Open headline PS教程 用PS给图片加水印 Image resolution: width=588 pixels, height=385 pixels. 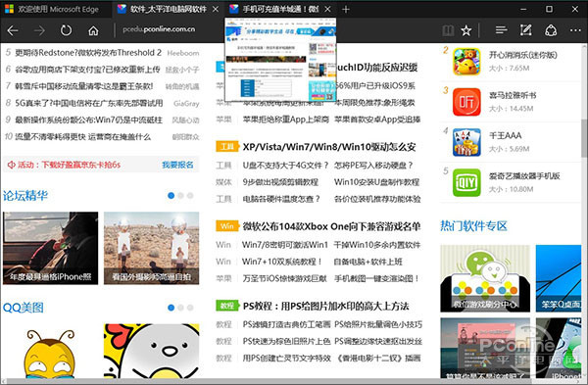326,306
